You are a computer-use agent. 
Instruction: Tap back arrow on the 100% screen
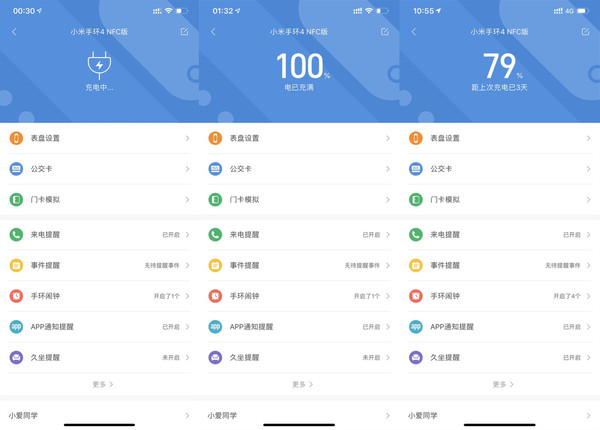click(x=213, y=32)
